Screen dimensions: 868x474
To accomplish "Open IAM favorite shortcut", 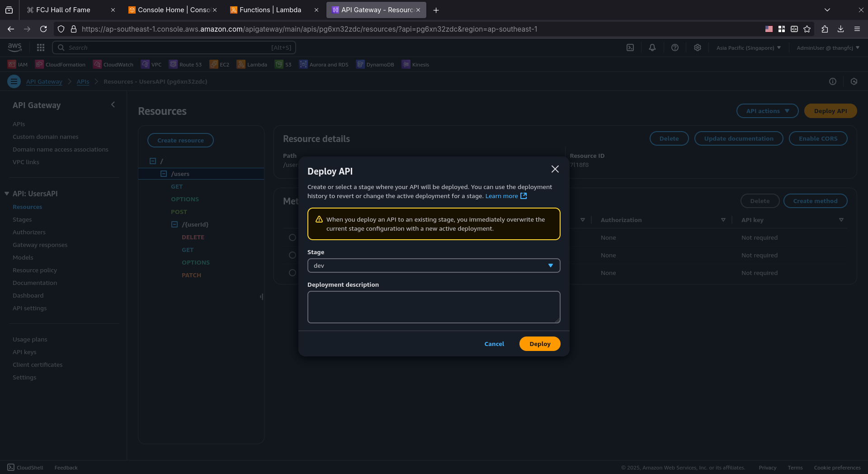I will 18,64.
